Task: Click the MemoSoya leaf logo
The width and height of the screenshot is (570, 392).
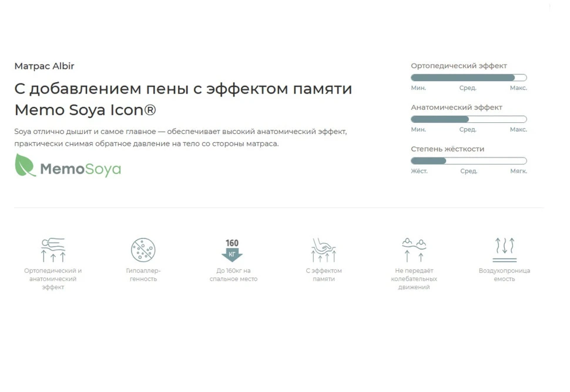Action: pyautogui.click(x=25, y=165)
